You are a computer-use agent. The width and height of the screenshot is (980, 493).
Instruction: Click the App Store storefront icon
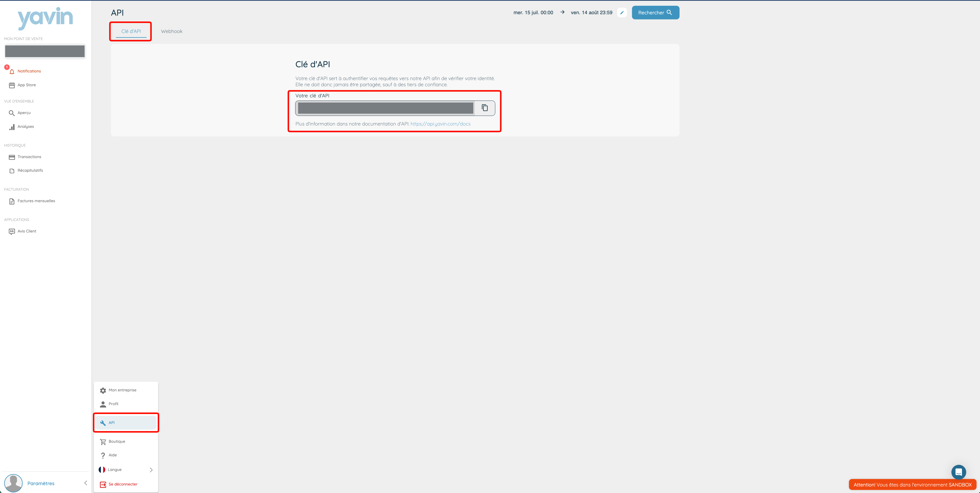tap(12, 85)
